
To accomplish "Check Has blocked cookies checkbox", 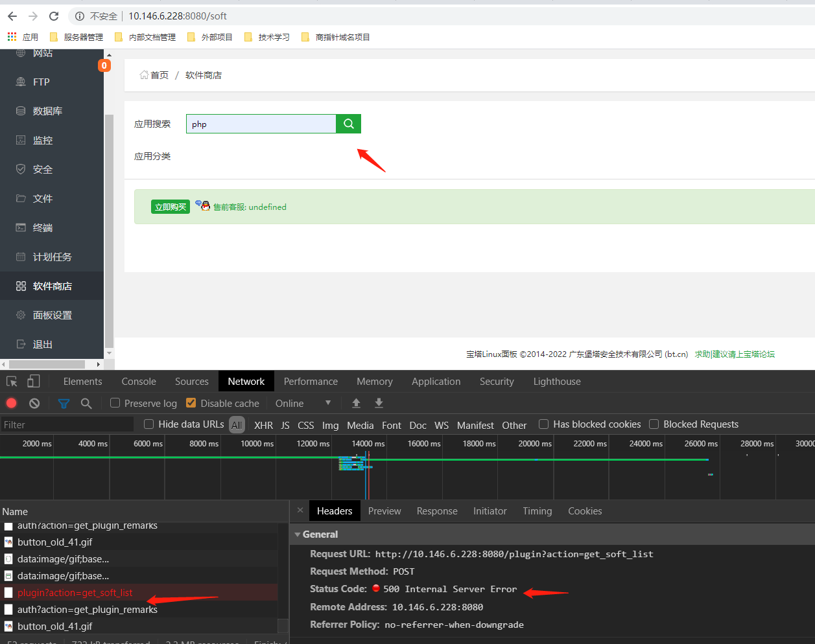I will click(543, 424).
